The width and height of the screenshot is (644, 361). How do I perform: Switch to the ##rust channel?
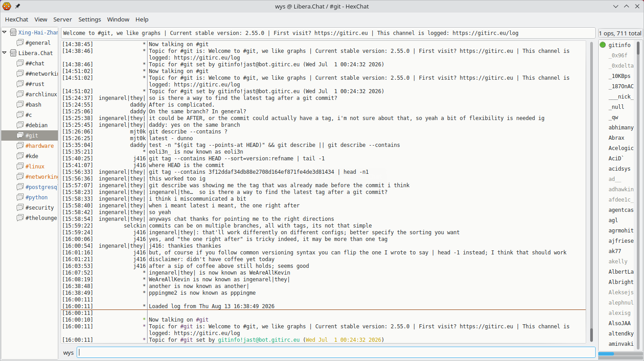35,84
